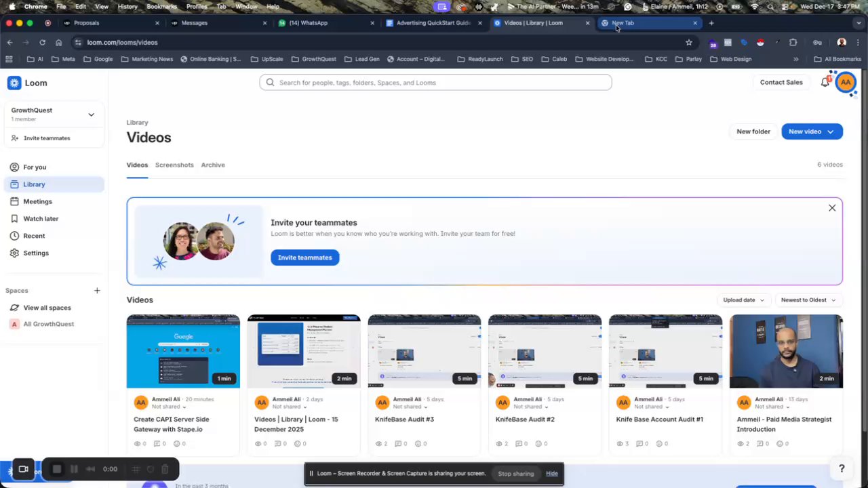Close the Proposals tab

pyautogui.click(x=157, y=23)
